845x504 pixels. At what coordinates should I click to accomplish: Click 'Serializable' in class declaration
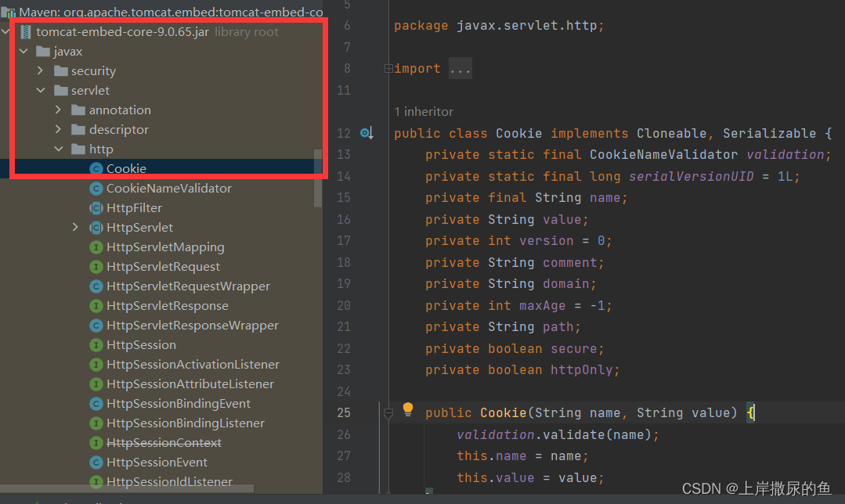(x=769, y=133)
